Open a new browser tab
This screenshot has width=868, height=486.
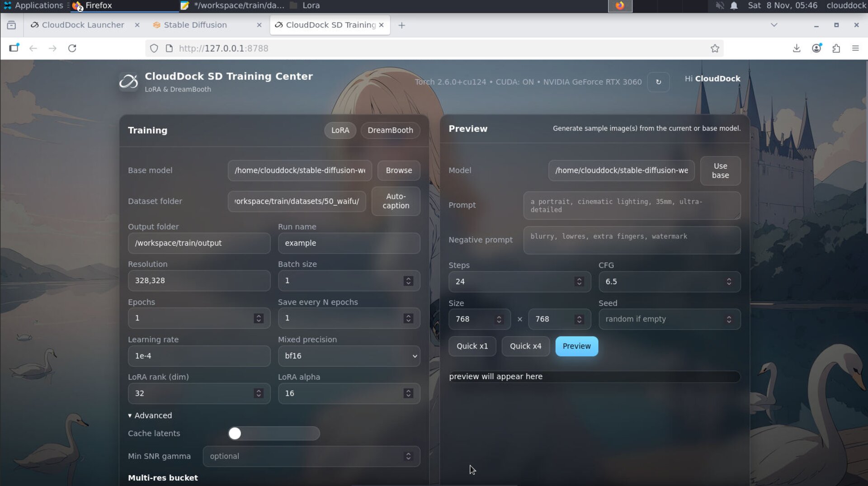[x=401, y=25]
